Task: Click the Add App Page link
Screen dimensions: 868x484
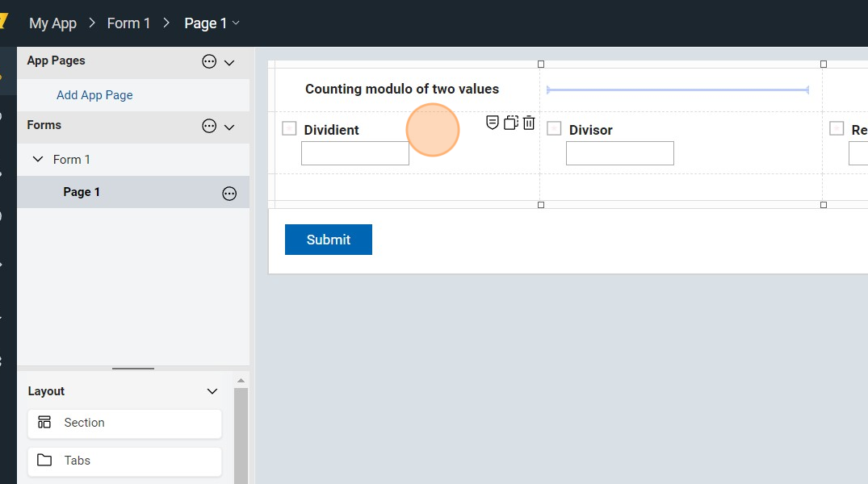Action: click(x=94, y=95)
